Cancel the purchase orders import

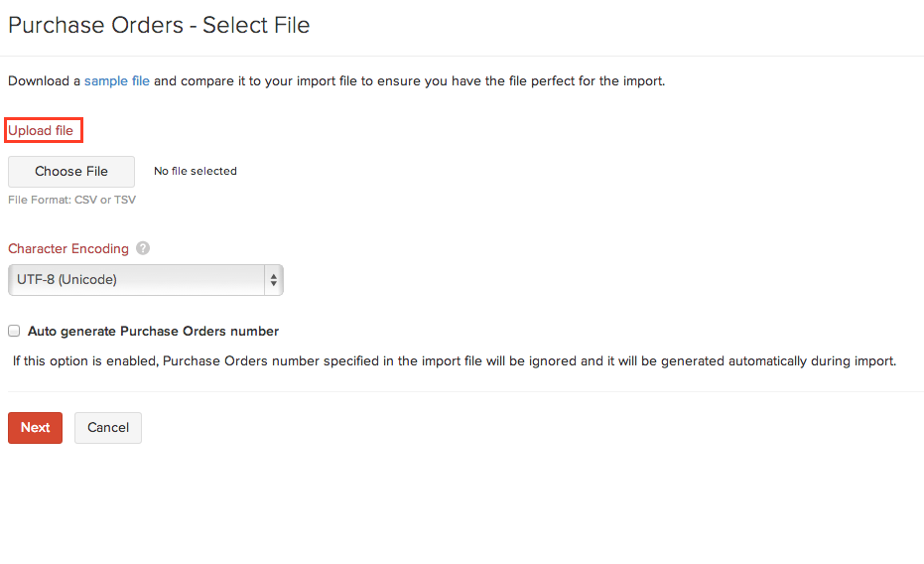[x=108, y=428]
